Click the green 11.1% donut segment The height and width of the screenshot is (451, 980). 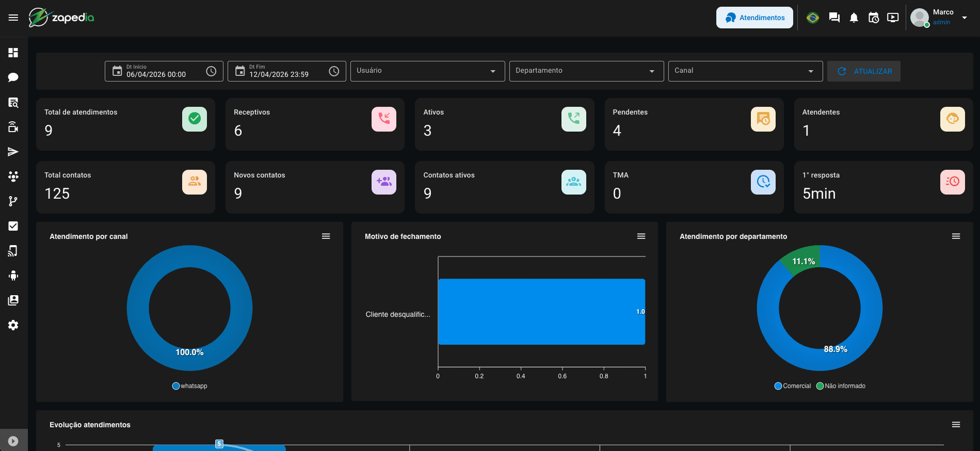(x=801, y=261)
